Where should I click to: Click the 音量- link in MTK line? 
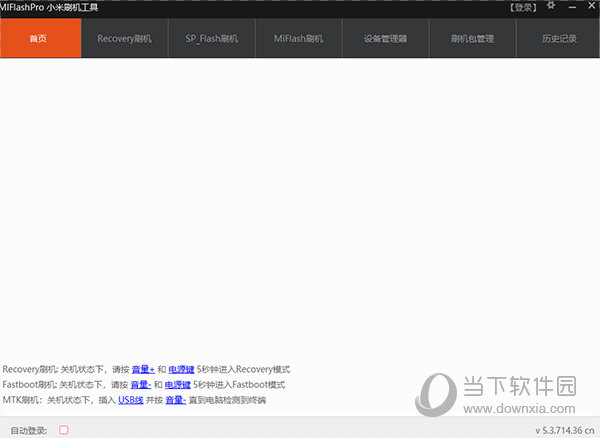tap(176, 400)
